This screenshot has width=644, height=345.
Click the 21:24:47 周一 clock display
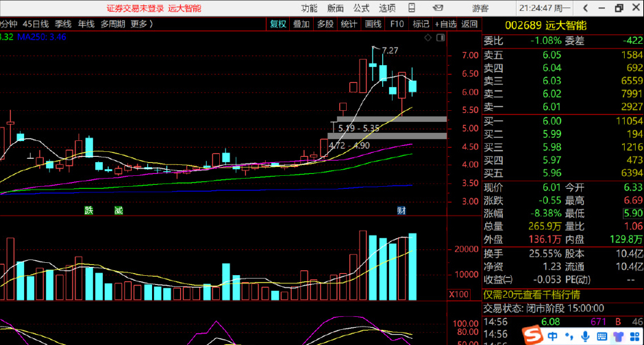click(545, 8)
